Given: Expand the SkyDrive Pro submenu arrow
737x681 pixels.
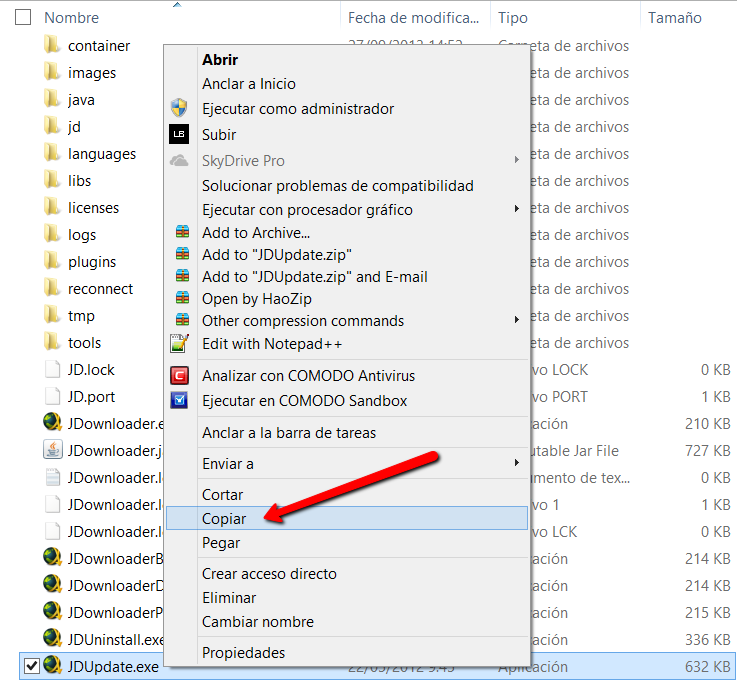Looking at the screenshot, I should (x=517, y=160).
